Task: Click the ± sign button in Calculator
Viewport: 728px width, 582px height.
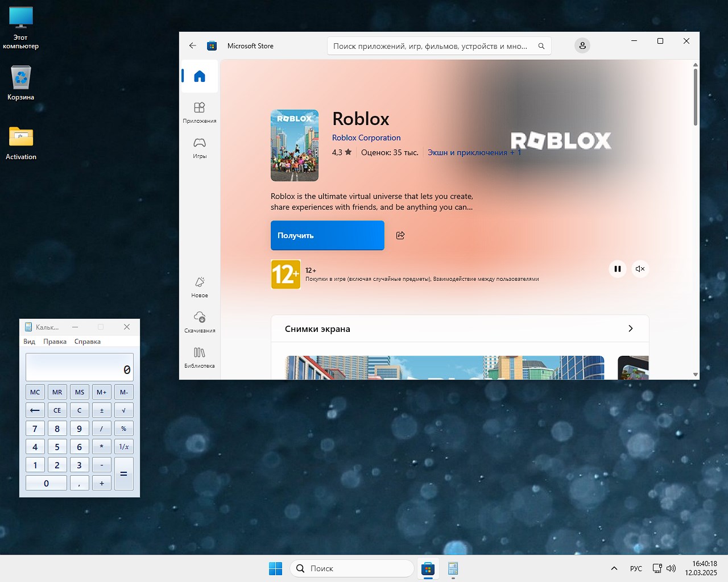Action: tap(102, 410)
